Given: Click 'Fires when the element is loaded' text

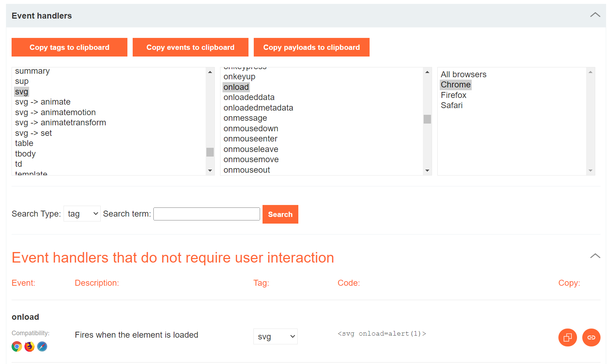Looking at the screenshot, I should pyautogui.click(x=137, y=335).
